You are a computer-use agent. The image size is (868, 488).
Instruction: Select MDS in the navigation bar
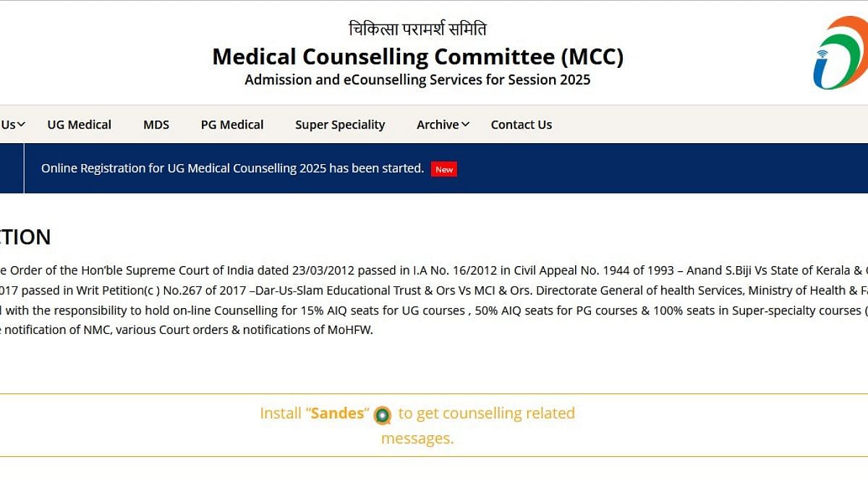click(156, 124)
